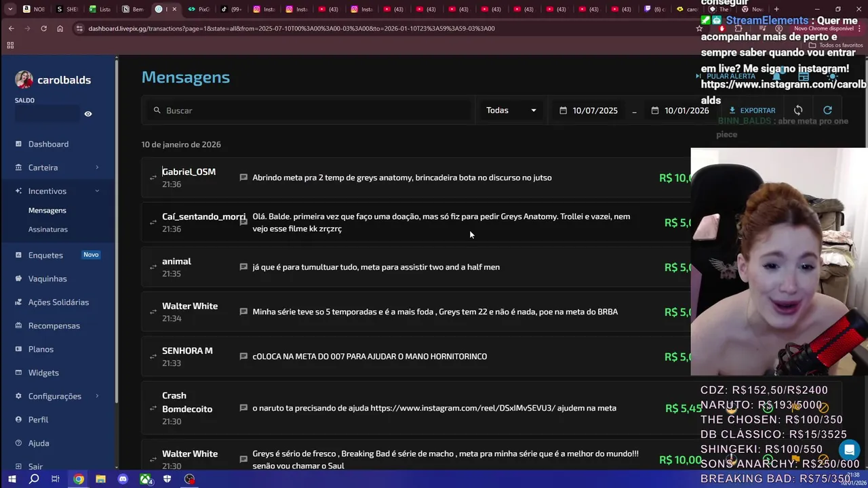Click message icon in Gabriel_OSM row
This screenshot has width=868, height=488.
[x=243, y=178]
